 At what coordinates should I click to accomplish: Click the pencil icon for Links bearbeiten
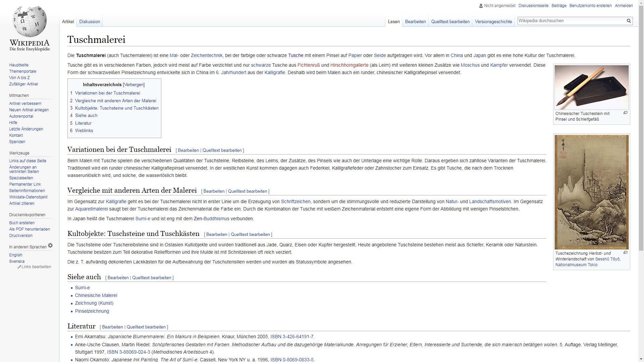(x=19, y=267)
